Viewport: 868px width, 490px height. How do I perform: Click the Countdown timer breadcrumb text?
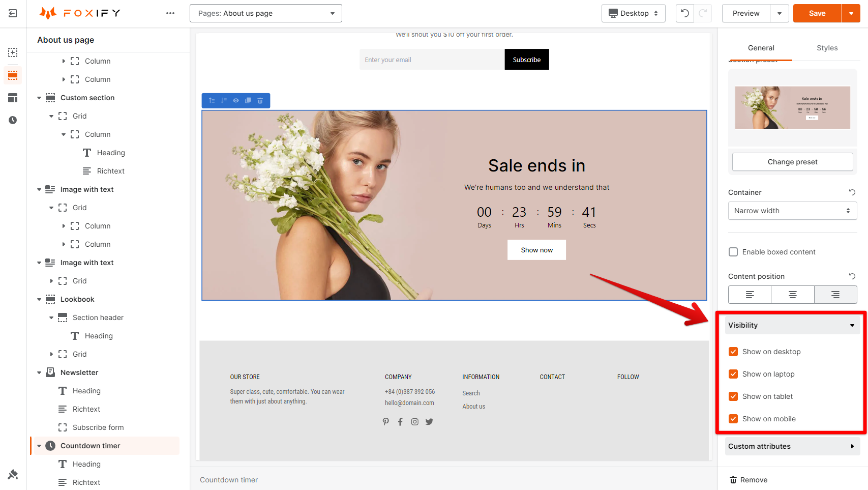click(x=229, y=480)
